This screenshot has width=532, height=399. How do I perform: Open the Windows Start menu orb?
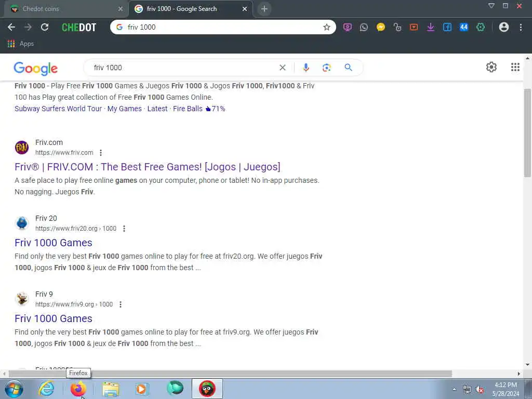14,389
